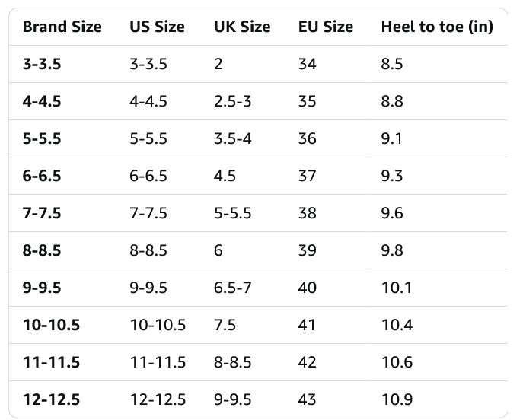This screenshot has height=420, width=523.
Task: Select the 10-10.5 brand size row
Action: tap(51, 326)
